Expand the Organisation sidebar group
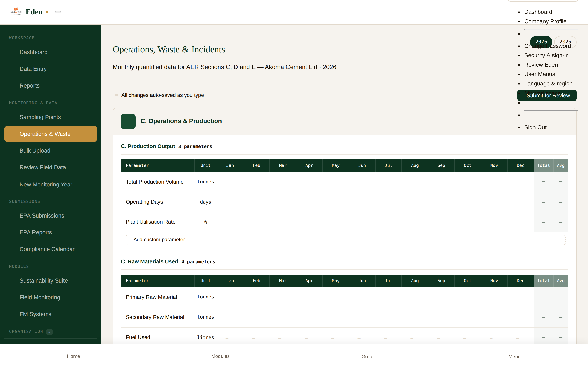The image size is (588, 368). click(x=51, y=331)
